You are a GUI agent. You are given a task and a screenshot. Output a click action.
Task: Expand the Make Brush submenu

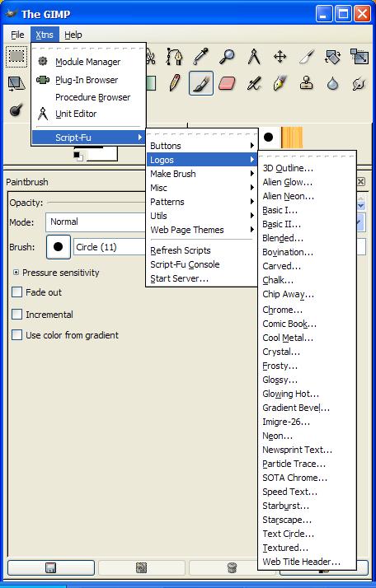tap(202, 174)
